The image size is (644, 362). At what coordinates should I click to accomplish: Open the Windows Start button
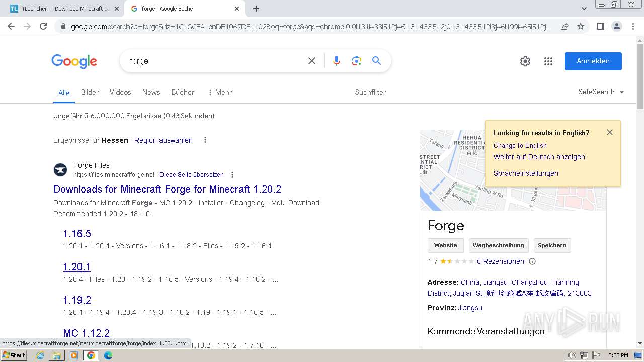(14, 355)
